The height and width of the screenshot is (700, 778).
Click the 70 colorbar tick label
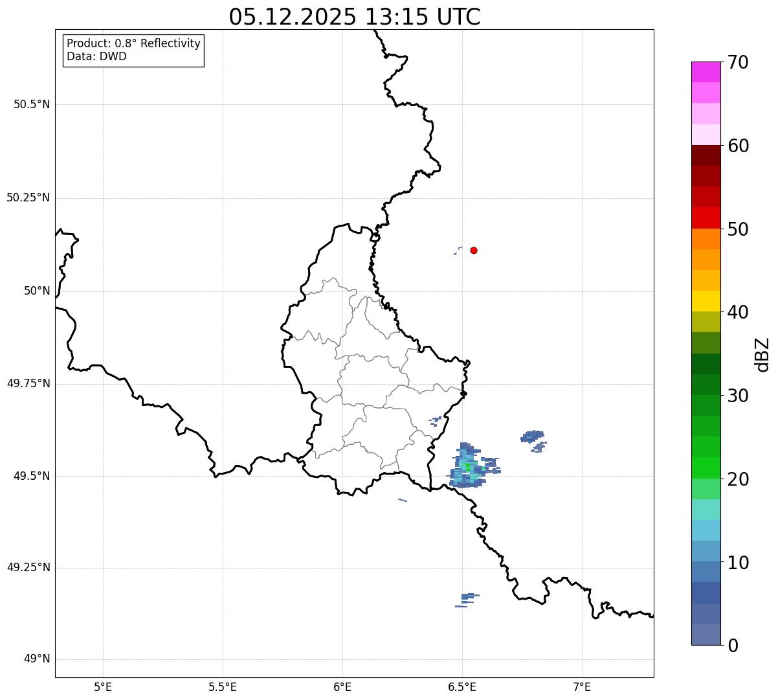(x=739, y=62)
